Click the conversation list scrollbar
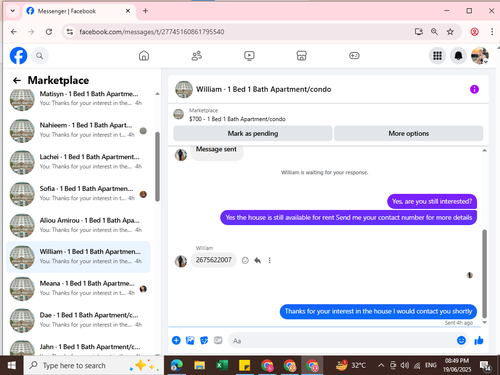The width and height of the screenshot is (500, 375). 157,167
